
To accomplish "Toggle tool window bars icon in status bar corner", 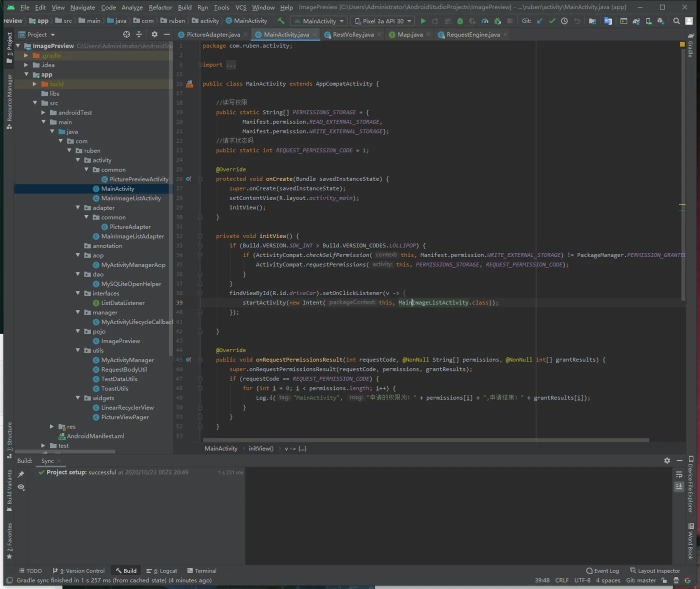I will pos(9,580).
